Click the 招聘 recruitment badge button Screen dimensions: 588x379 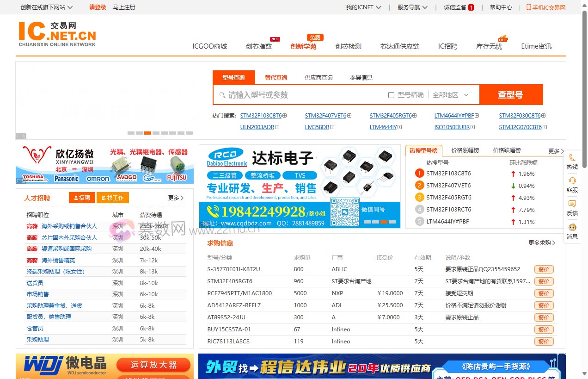click(x=82, y=198)
